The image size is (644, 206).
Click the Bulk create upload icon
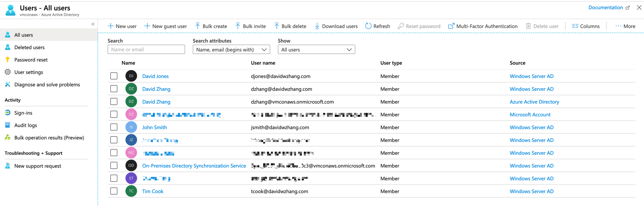tap(197, 26)
